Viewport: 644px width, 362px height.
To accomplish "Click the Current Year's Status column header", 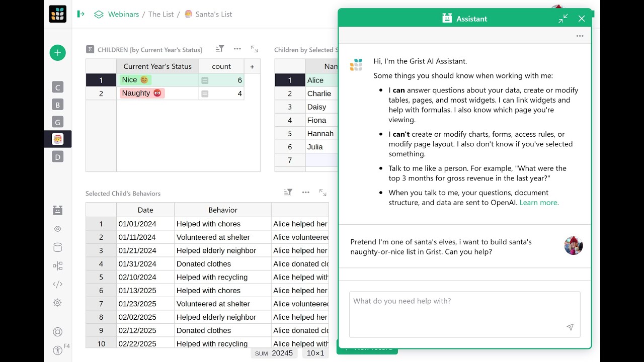I will [157, 66].
